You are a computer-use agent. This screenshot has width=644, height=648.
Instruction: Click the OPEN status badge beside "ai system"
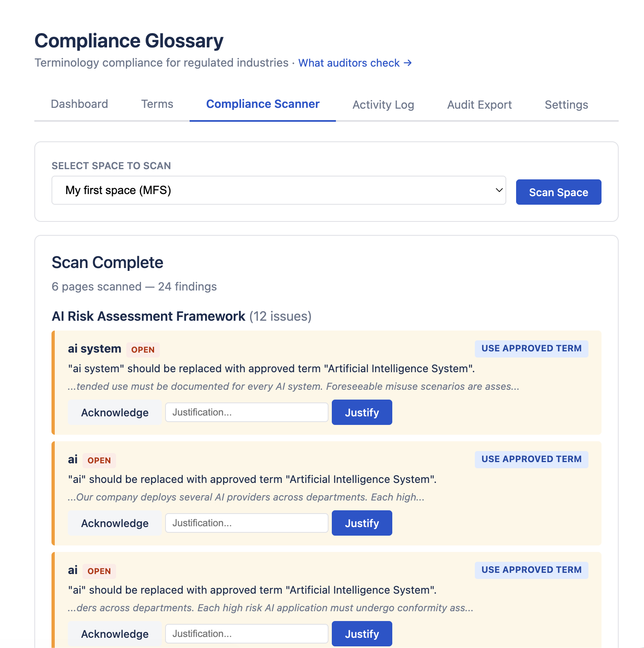click(x=143, y=350)
